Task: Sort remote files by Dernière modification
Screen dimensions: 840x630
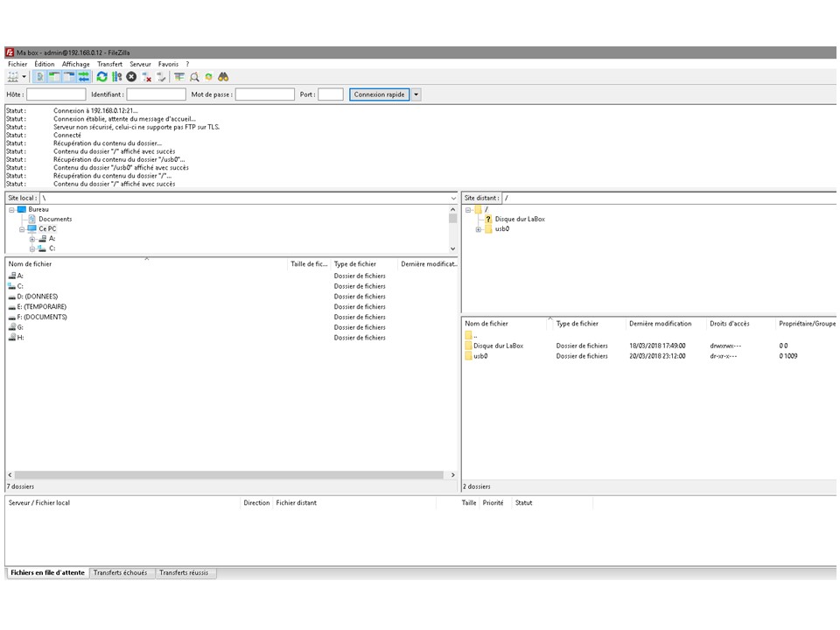Action: pos(660,324)
